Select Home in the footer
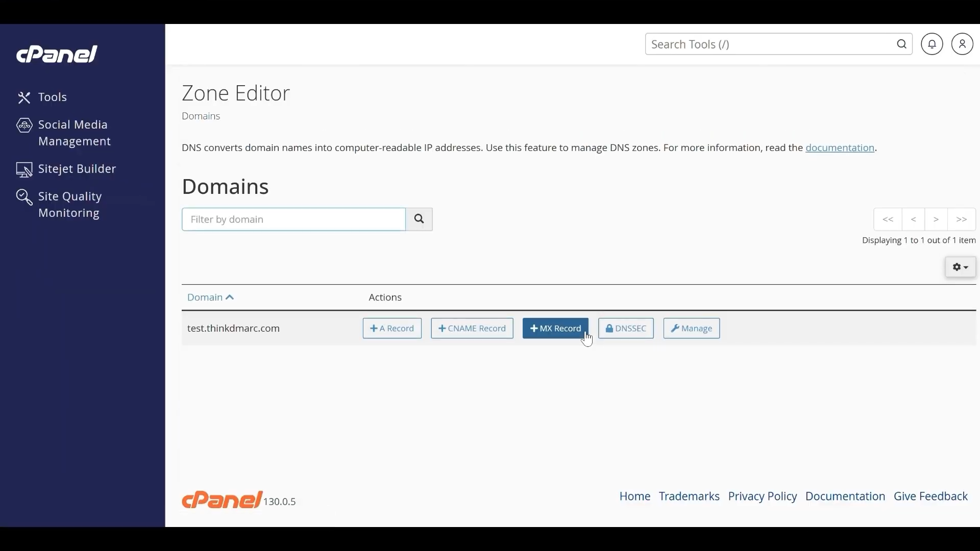The image size is (980, 551). pyautogui.click(x=634, y=496)
